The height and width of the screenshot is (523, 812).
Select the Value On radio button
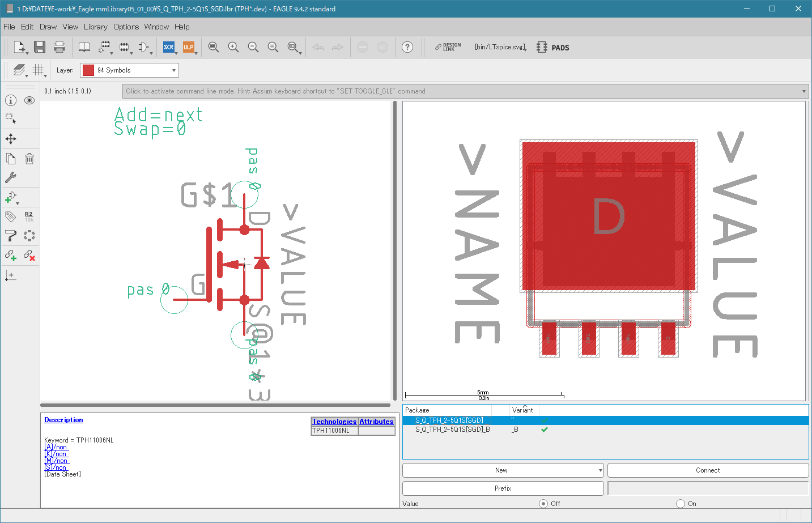(681, 503)
